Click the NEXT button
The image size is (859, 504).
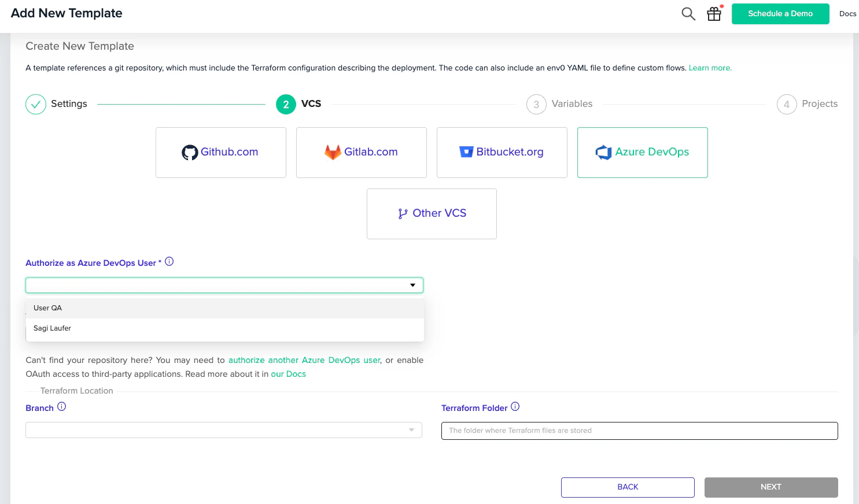(x=771, y=487)
